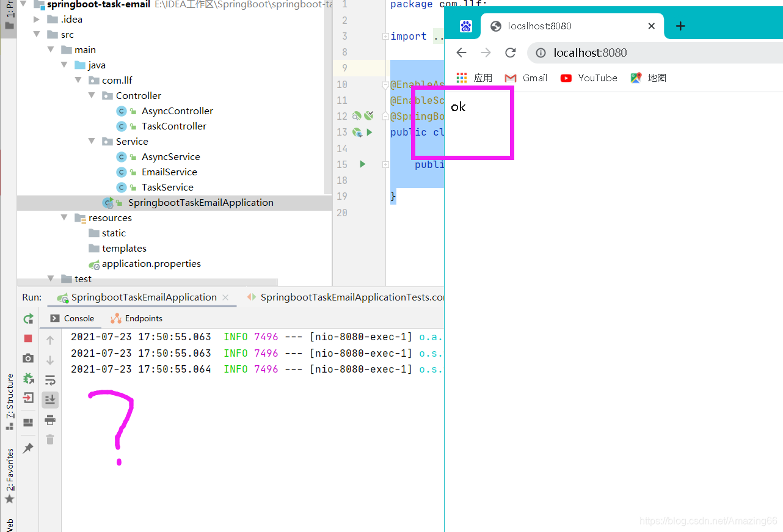
Task: Expand the .idea folder
Action: pyautogui.click(x=37, y=19)
